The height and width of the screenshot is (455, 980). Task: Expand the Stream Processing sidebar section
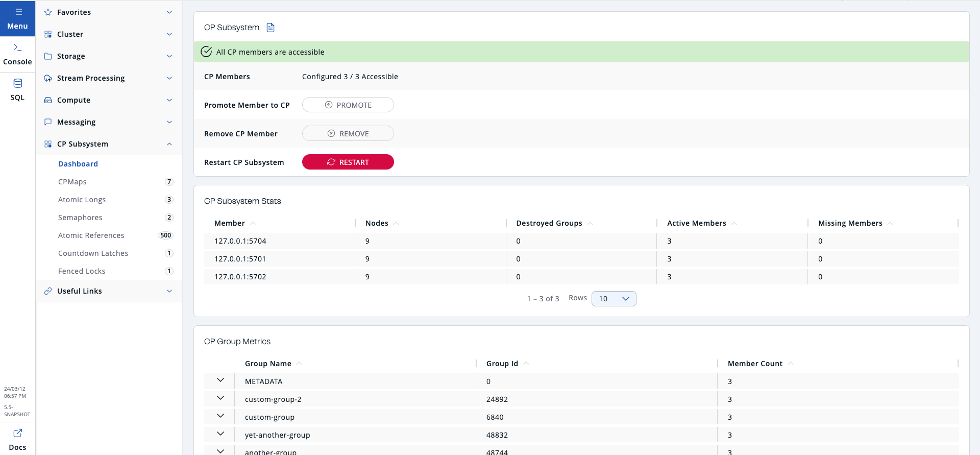[x=169, y=78]
